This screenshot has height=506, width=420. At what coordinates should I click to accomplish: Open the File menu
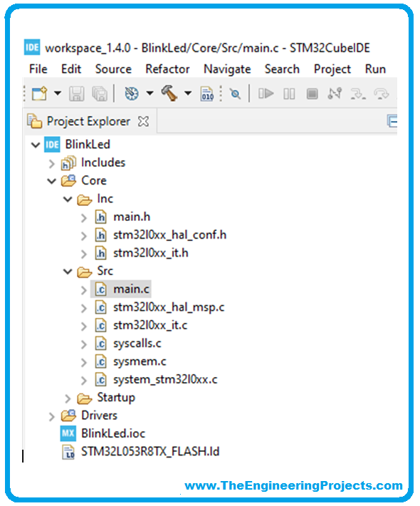click(x=38, y=69)
